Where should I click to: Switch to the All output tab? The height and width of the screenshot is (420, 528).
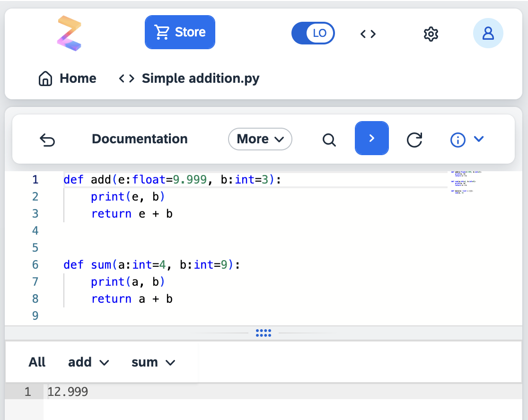click(x=37, y=362)
